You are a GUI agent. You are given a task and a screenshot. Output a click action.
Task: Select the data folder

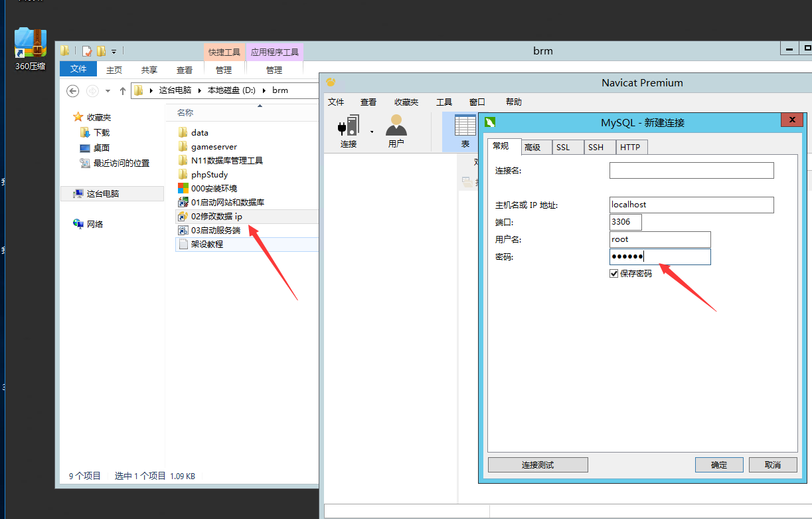click(x=193, y=133)
